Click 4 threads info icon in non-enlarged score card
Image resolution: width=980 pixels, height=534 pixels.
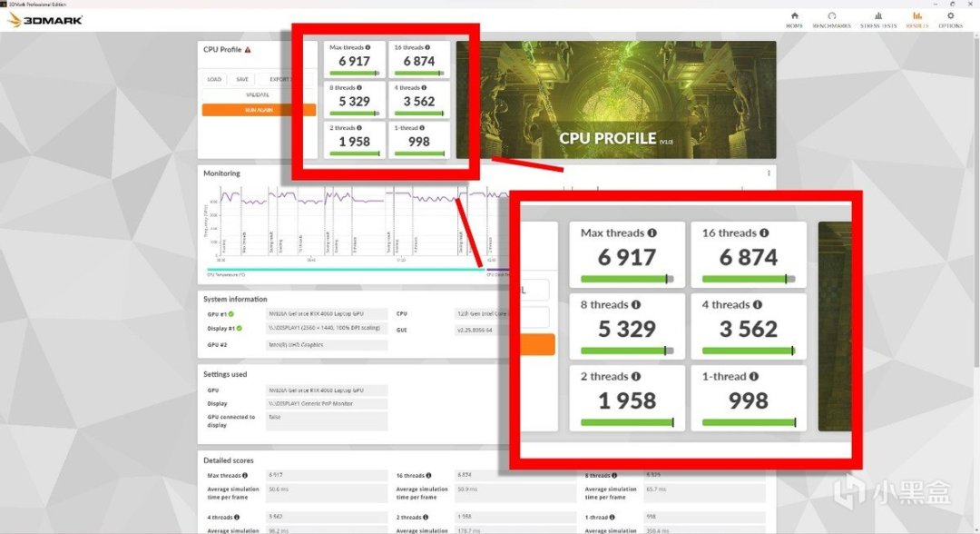(x=424, y=87)
